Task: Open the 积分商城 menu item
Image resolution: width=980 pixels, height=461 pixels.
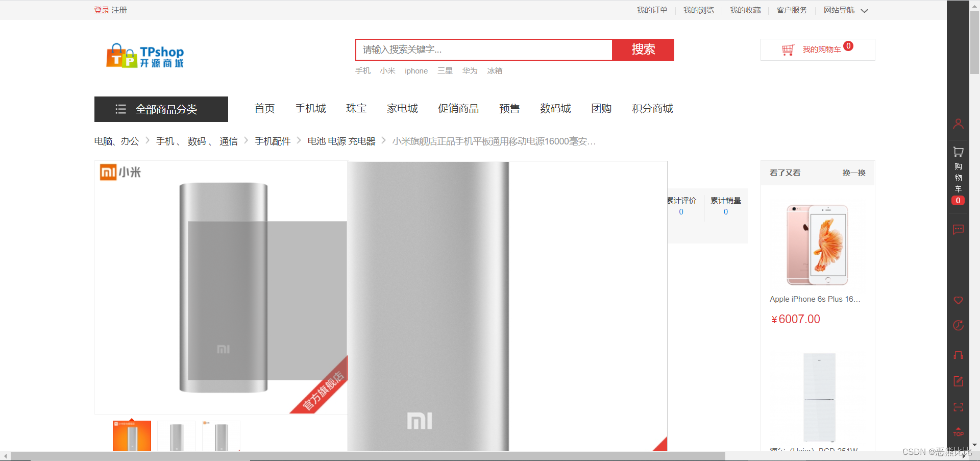Action: [652, 108]
